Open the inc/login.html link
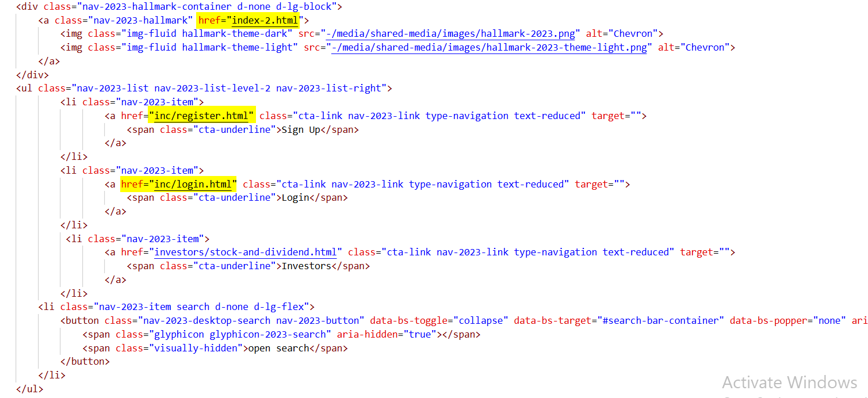The image size is (868, 398). coord(193,184)
